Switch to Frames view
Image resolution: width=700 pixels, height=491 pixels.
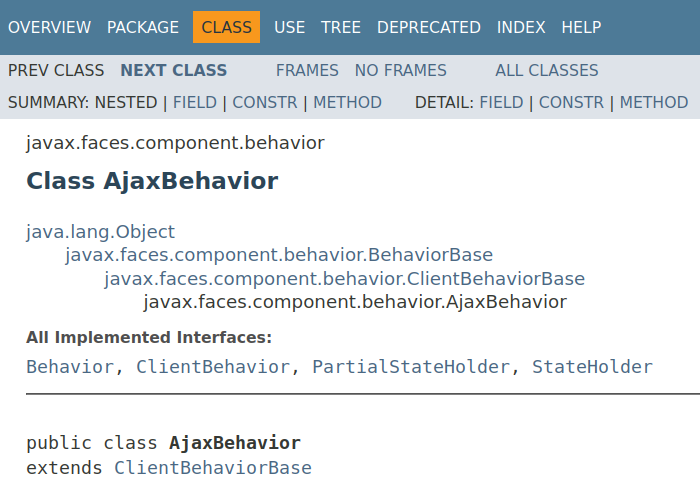pyautogui.click(x=307, y=70)
